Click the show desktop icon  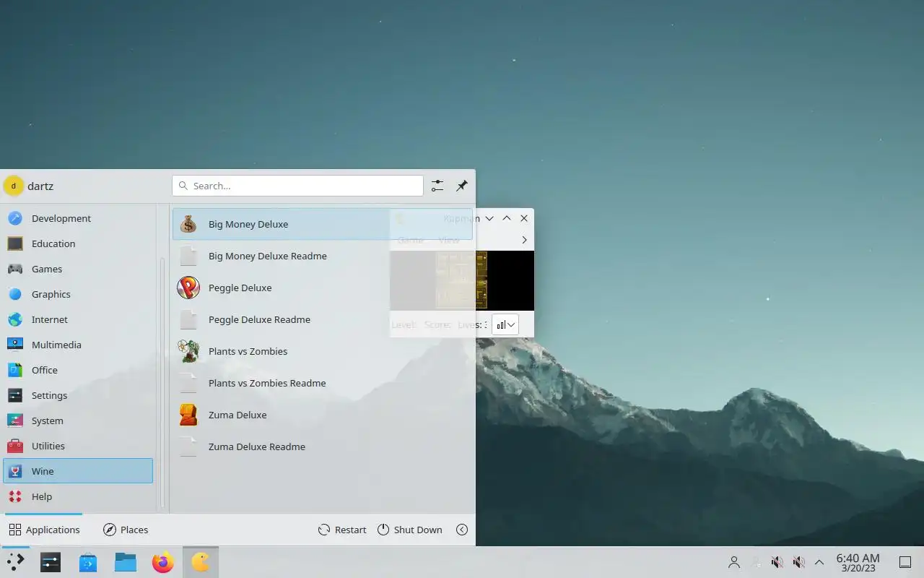point(905,562)
